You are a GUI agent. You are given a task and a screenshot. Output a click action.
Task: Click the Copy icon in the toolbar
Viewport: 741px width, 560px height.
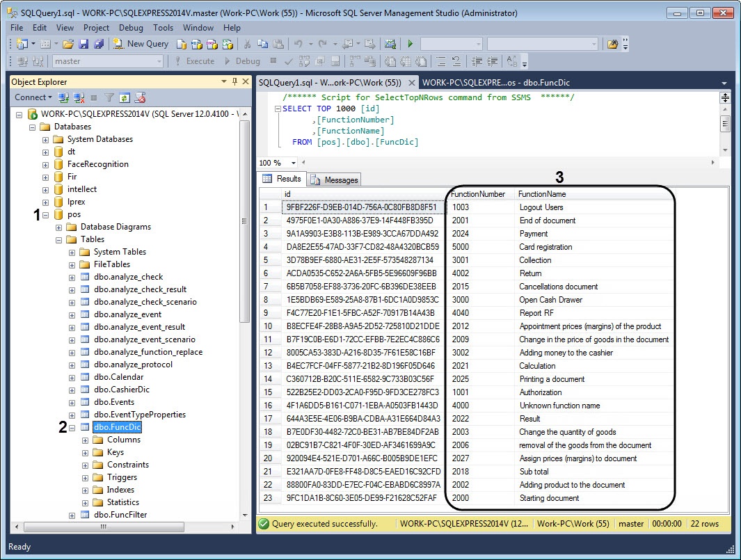click(262, 44)
